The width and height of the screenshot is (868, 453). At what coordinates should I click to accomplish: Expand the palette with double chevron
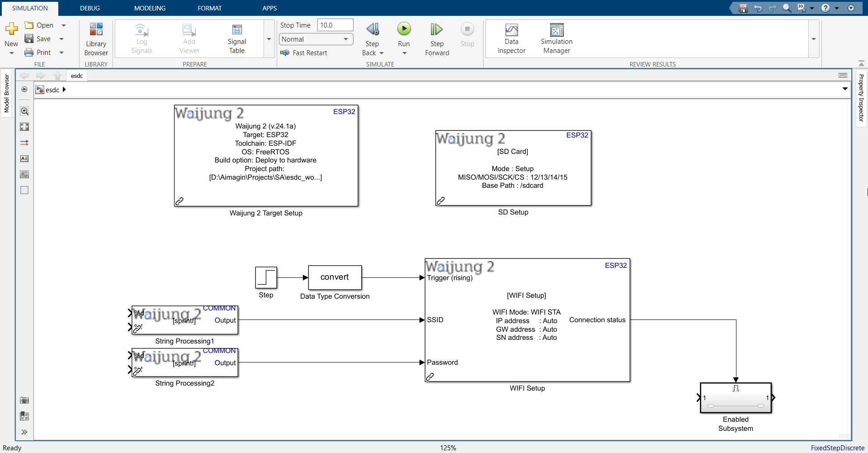[x=24, y=432]
